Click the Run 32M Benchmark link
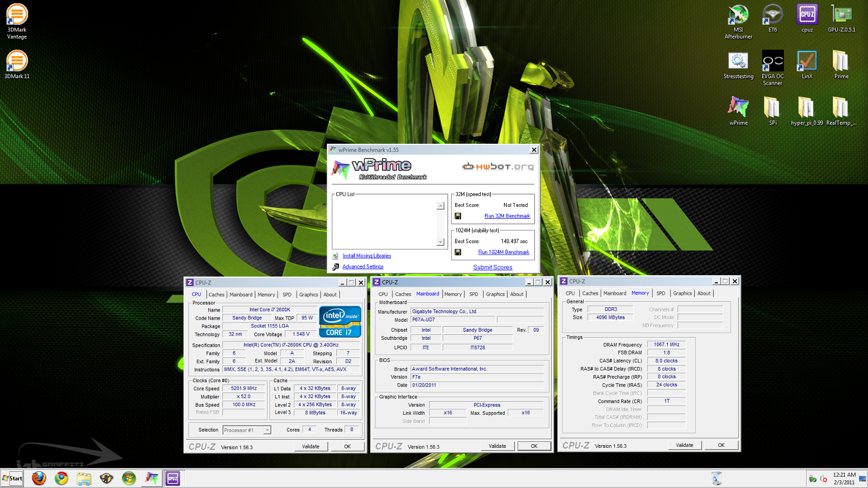 click(507, 216)
